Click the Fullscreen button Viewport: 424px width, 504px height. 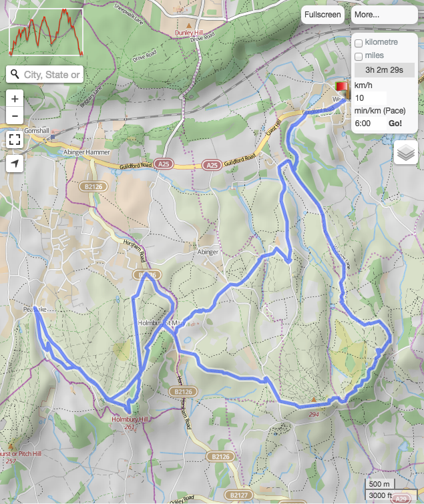tap(323, 15)
